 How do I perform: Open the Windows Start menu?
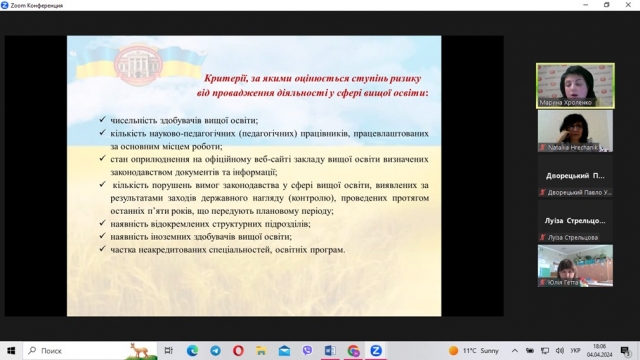11,351
